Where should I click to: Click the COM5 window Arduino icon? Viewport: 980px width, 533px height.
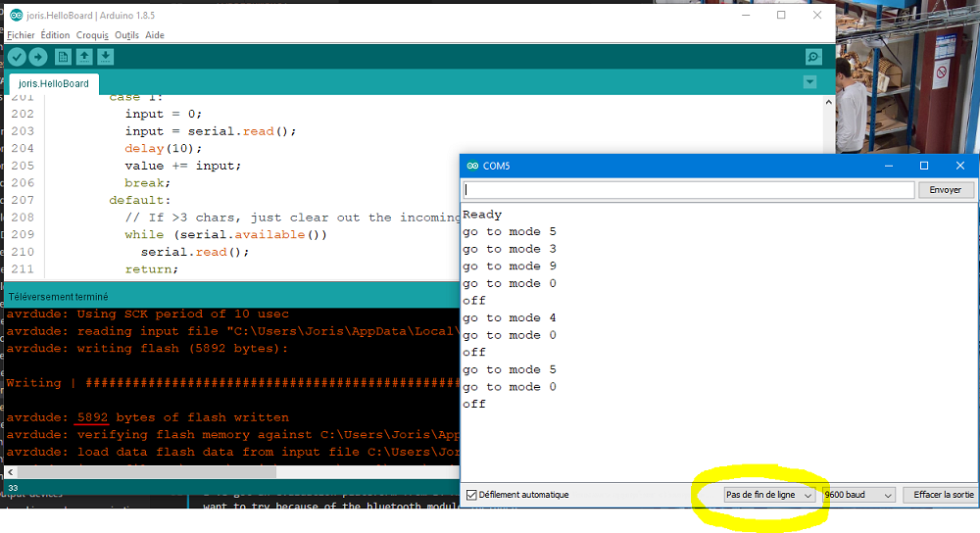pos(472,166)
